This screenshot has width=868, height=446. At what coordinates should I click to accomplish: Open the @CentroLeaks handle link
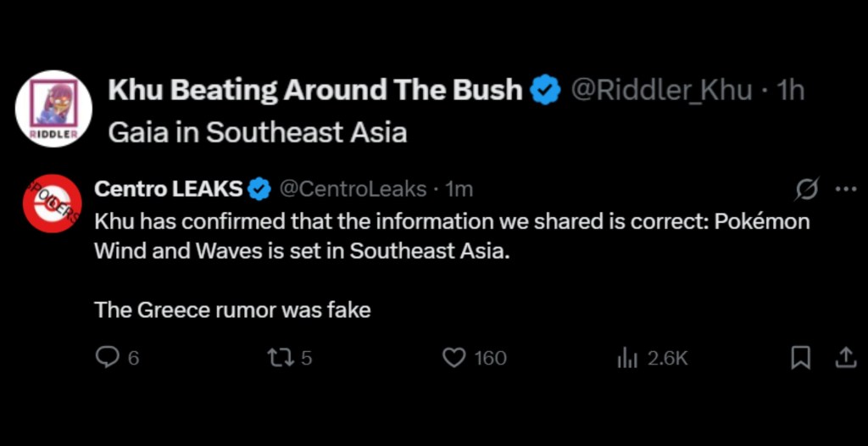coord(353,188)
